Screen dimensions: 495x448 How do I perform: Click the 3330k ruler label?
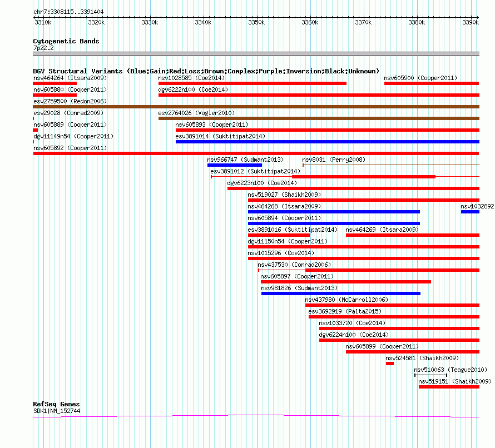(150, 22)
